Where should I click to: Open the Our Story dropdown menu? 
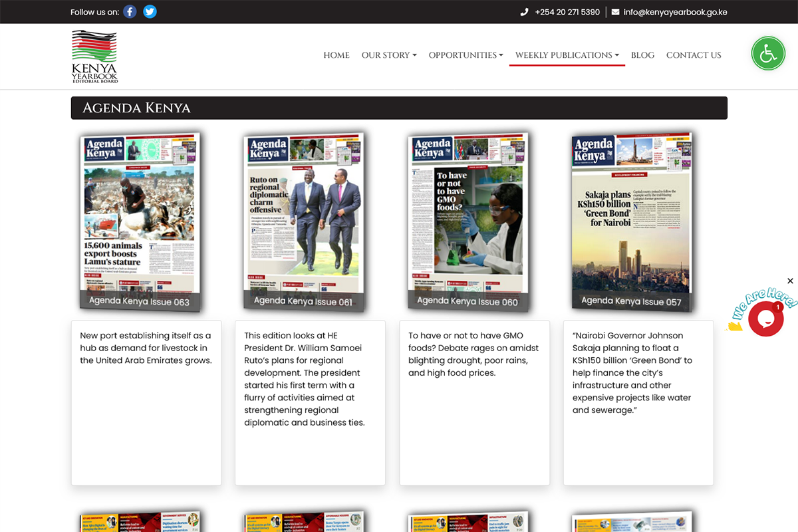tap(389, 55)
